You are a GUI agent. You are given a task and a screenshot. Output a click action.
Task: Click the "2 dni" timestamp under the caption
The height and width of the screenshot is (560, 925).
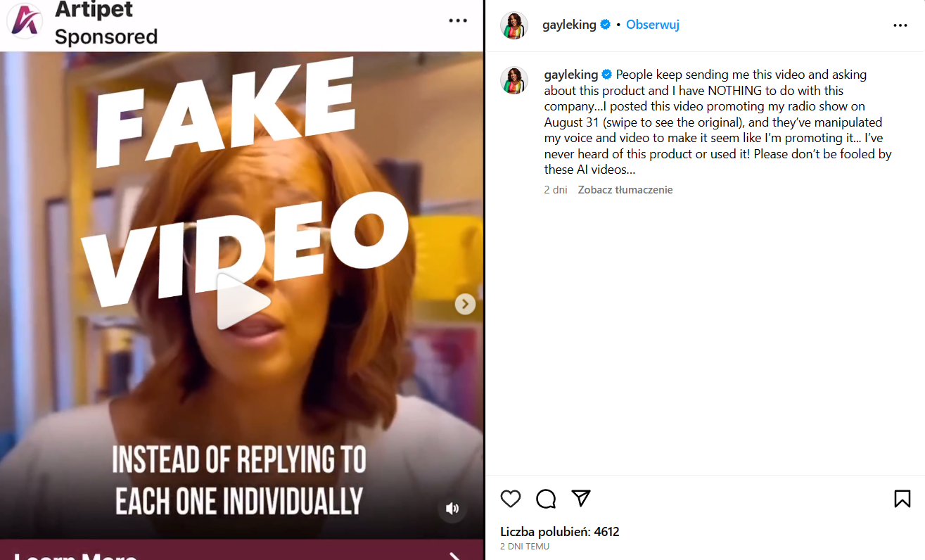click(556, 190)
